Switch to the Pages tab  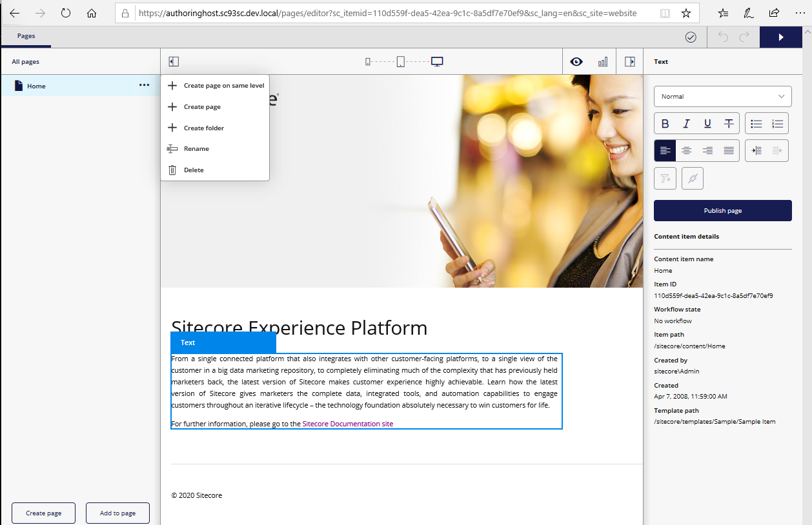[26, 37]
